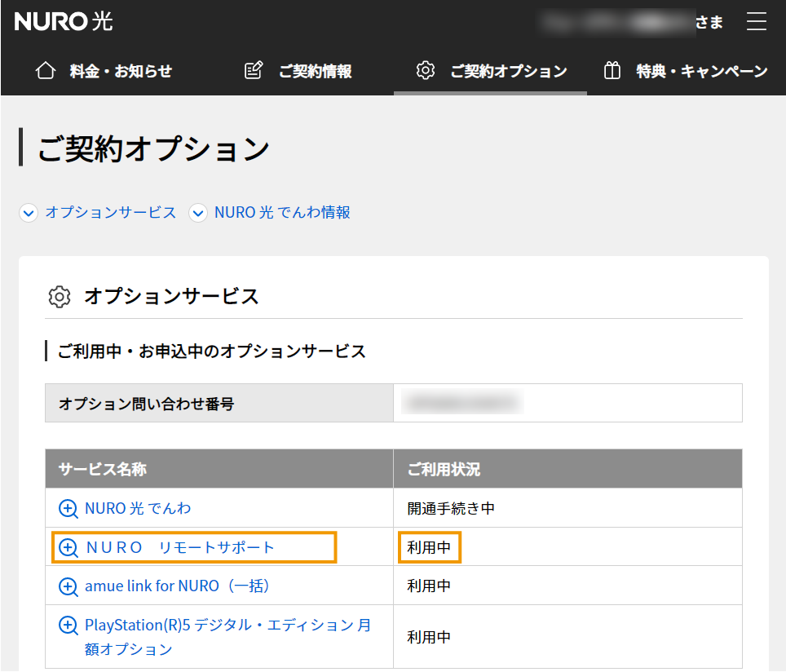Viewport: 786px width, 672px height.
Task: Click the edit icon beside ご契約情報
Action: point(254,71)
